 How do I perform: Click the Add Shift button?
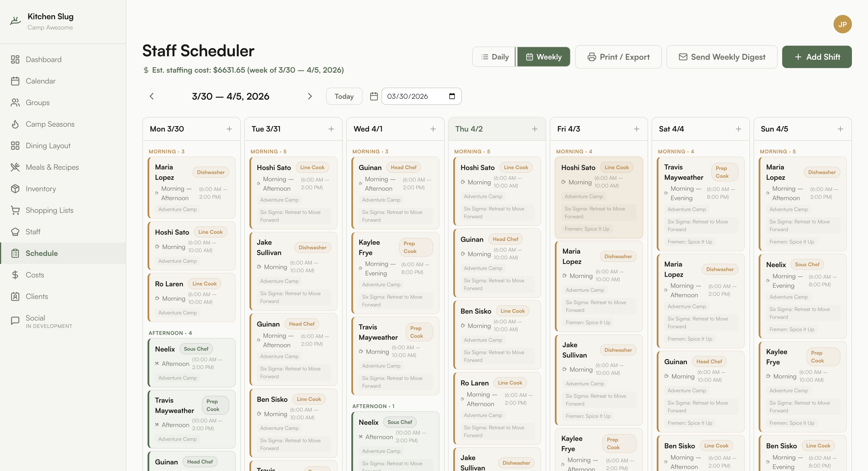click(817, 57)
